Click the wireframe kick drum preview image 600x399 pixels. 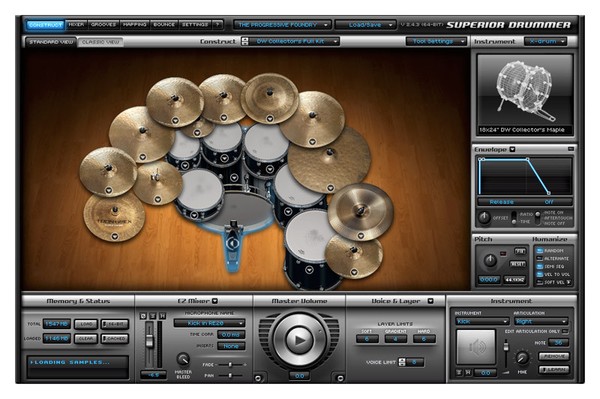tap(525, 91)
